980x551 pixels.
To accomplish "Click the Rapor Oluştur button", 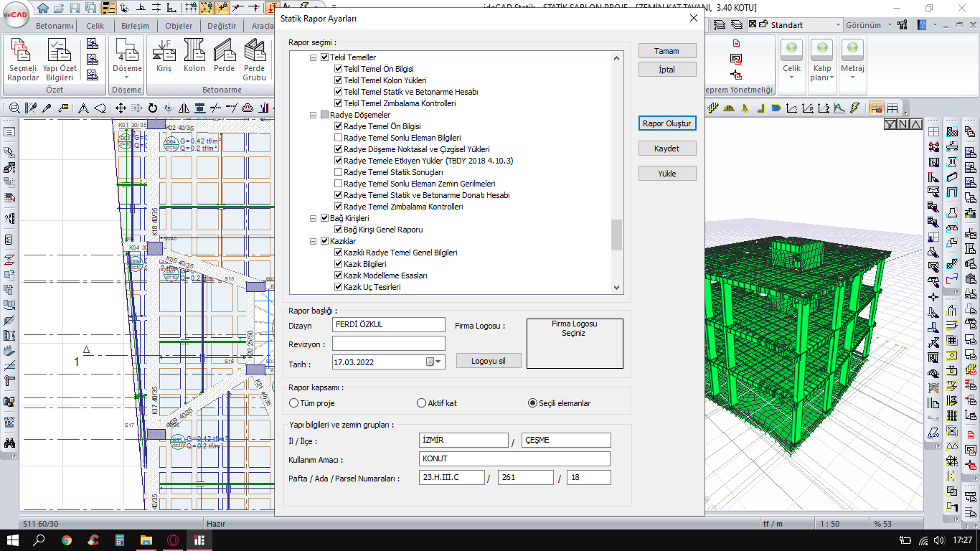I will click(667, 123).
